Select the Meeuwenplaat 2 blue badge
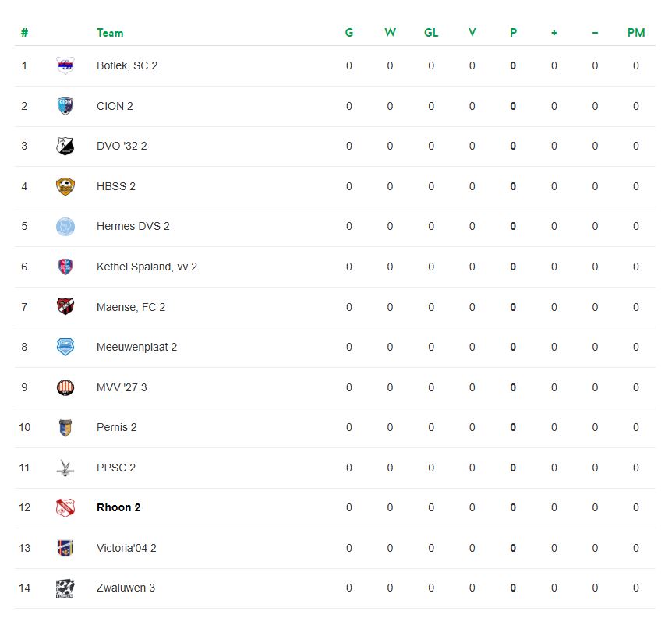This screenshot has width=672, height=618. click(65, 347)
